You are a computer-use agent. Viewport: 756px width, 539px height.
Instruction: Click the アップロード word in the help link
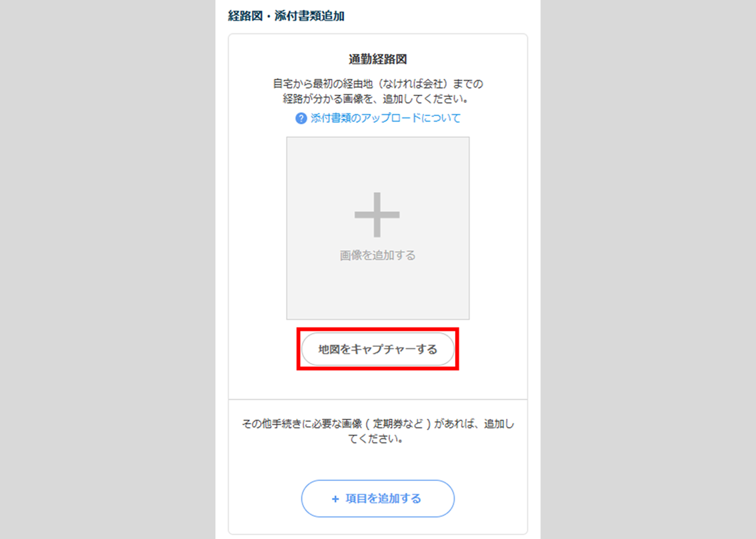coord(391,118)
